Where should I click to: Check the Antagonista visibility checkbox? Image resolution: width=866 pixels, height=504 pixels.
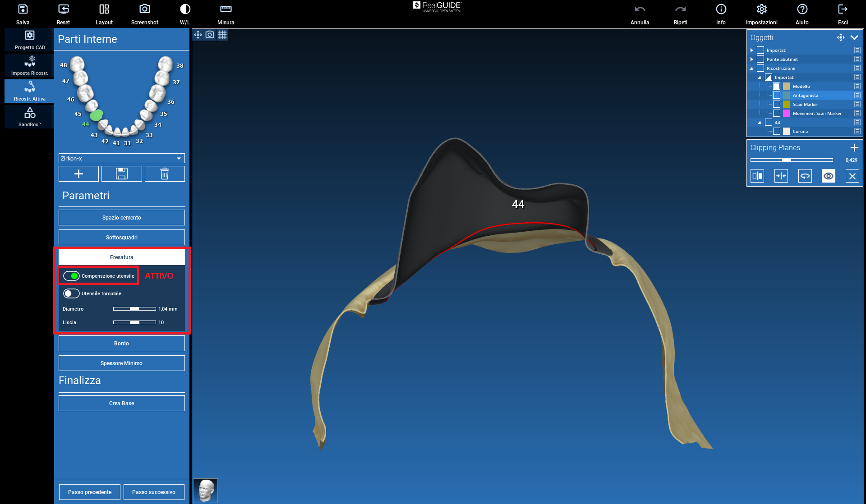(x=777, y=95)
